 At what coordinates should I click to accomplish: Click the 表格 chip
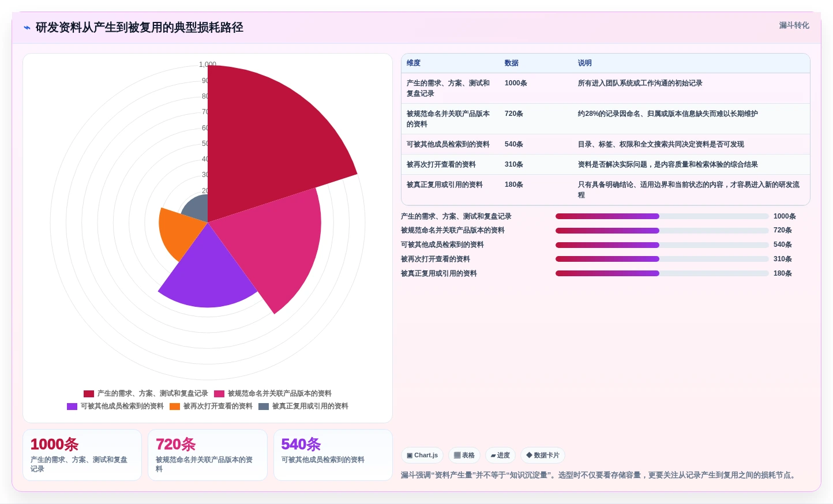click(464, 455)
